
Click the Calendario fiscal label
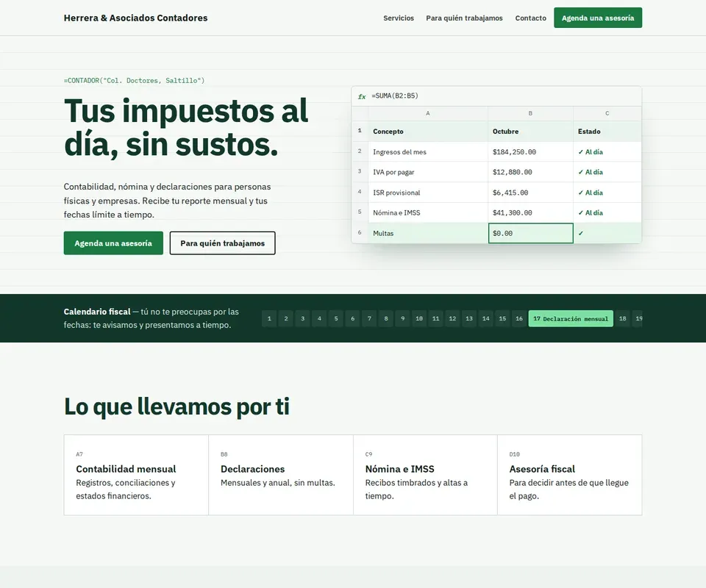[x=97, y=312]
